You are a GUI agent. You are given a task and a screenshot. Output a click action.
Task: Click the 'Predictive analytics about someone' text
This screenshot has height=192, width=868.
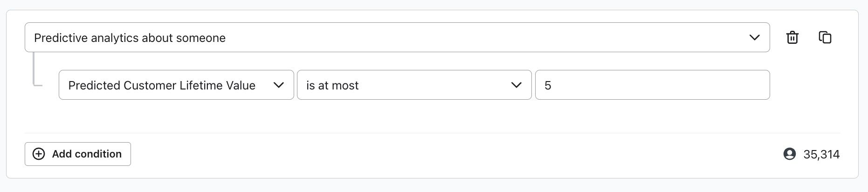(x=130, y=38)
